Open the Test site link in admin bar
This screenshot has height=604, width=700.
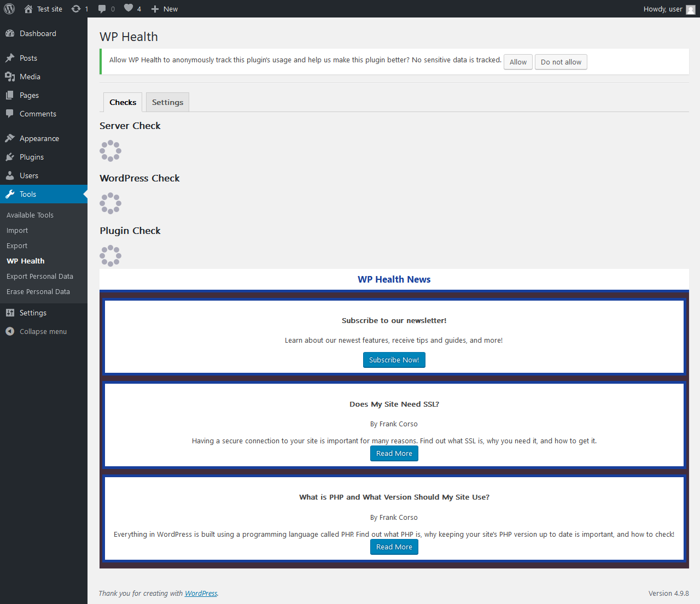tap(43, 9)
